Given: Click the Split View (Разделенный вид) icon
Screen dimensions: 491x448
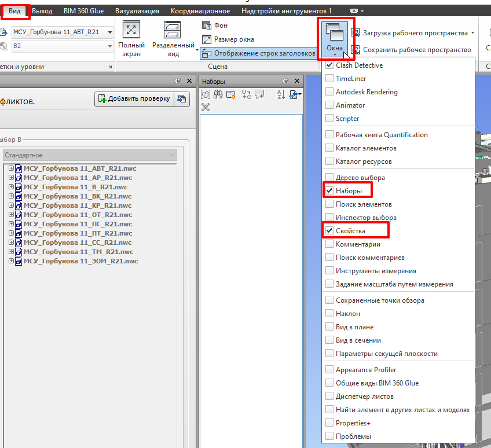Looking at the screenshot, I should click(x=173, y=31).
